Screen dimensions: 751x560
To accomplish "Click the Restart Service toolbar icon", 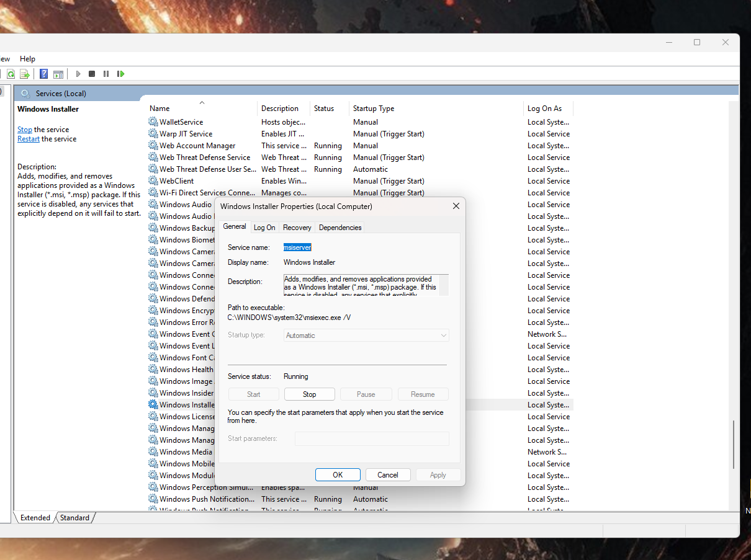I will point(120,73).
